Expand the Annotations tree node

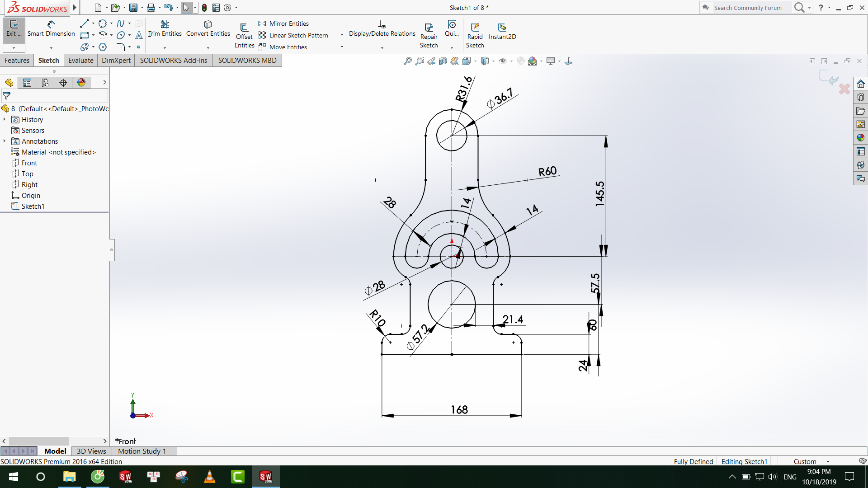coord(5,141)
